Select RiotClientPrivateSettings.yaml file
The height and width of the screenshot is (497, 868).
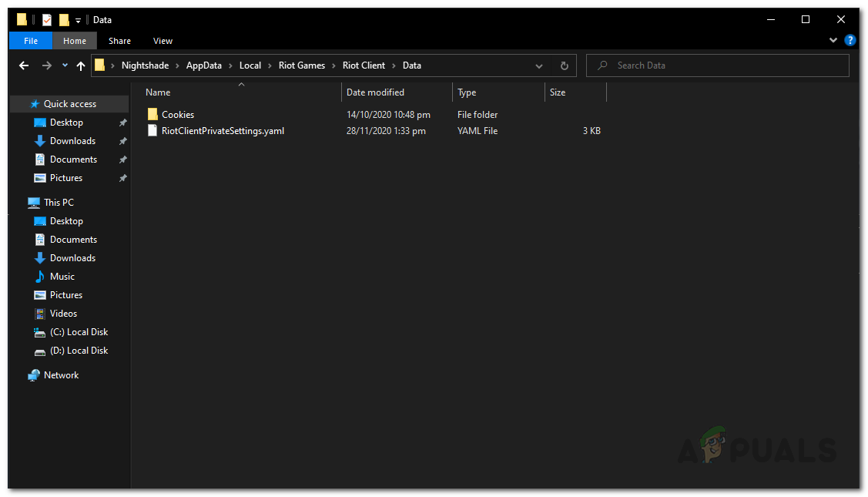point(223,131)
